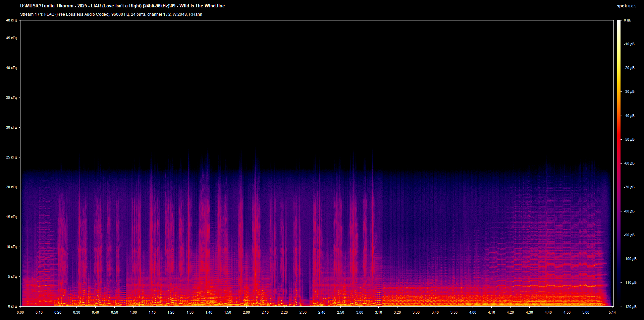This screenshot has width=644, height=320.
Task: Click the color gradient bar of the dB legend
Action: click(619, 163)
